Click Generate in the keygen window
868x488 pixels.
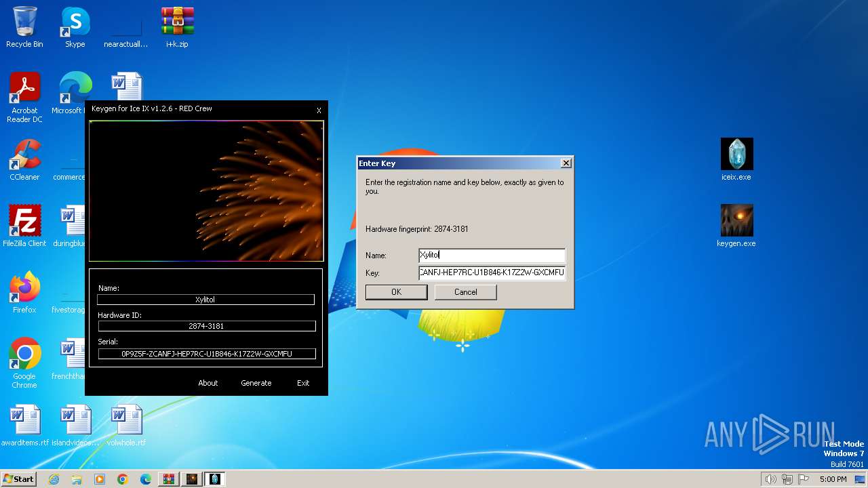[x=256, y=383]
